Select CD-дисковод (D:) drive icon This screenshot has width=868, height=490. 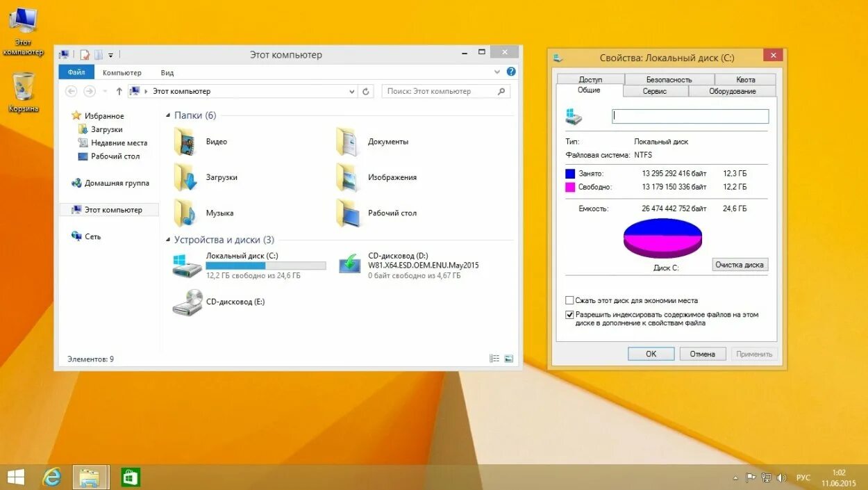click(349, 264)
